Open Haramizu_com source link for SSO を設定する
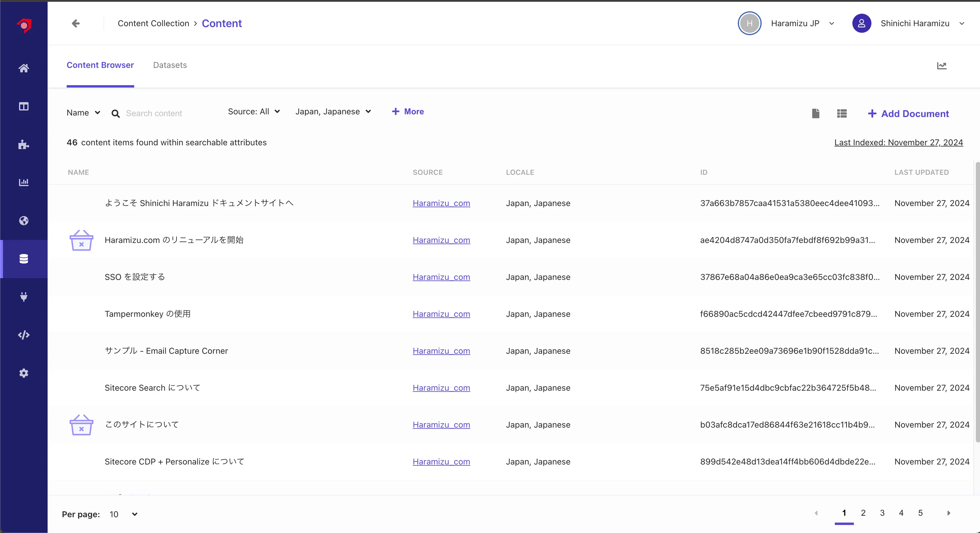This screenshot has height=533, width=980. 441,277
